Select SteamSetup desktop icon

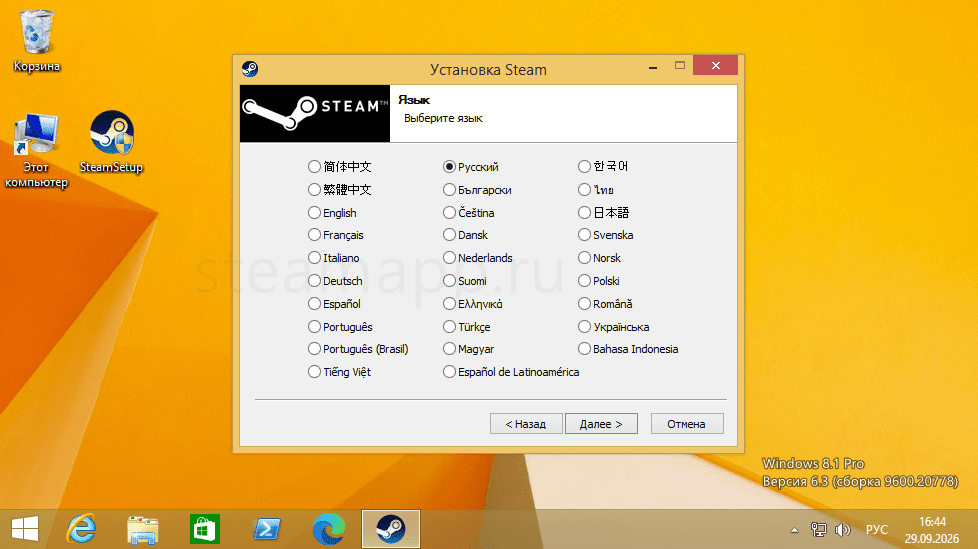112,142
